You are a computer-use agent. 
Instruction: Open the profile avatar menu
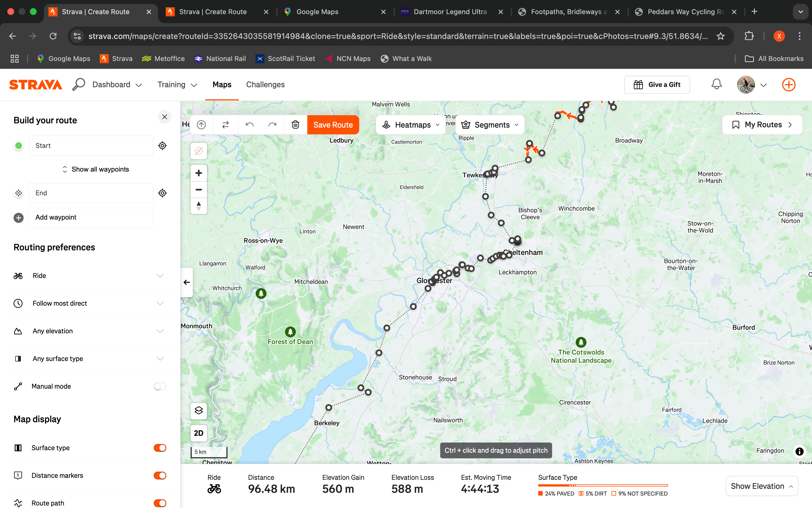click(752, 85)
